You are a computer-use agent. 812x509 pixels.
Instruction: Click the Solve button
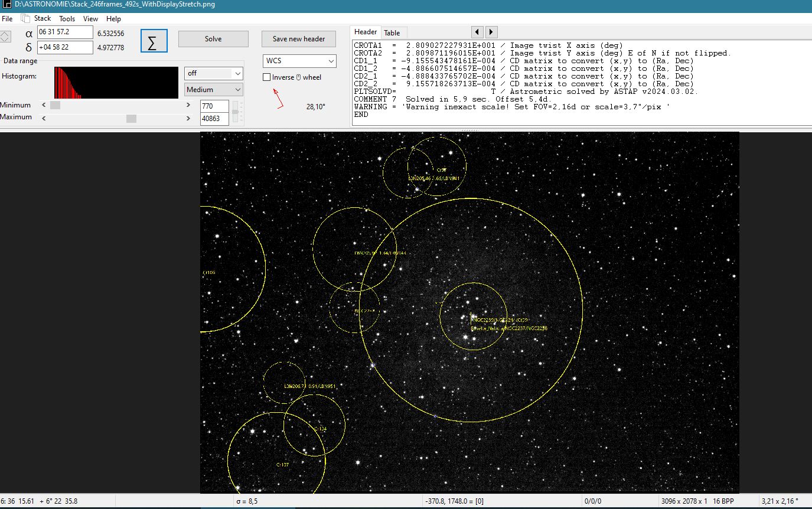point(213,38)
